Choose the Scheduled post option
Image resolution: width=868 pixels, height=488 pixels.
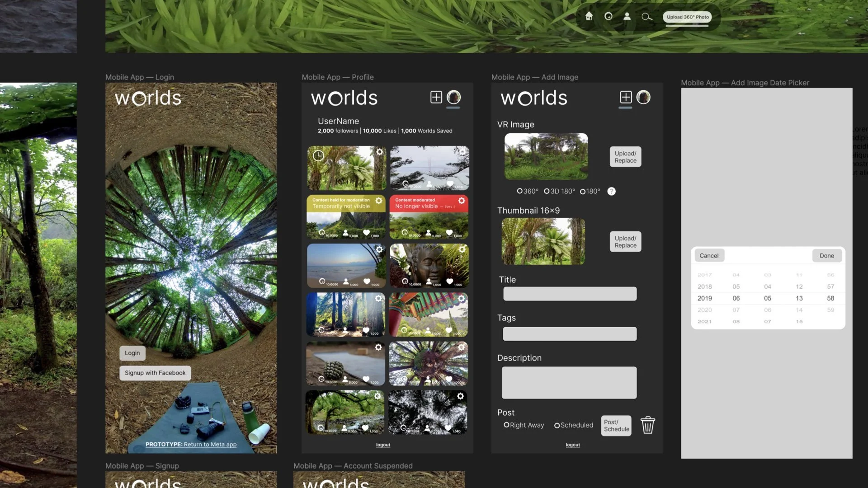557,425
